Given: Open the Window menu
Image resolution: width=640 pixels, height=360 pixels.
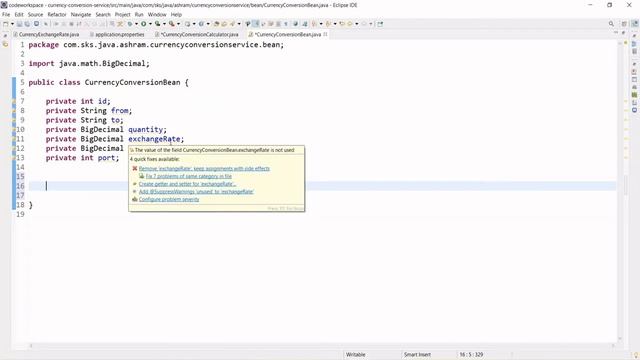Looking at the screenshot, I should tap(157, 14).
